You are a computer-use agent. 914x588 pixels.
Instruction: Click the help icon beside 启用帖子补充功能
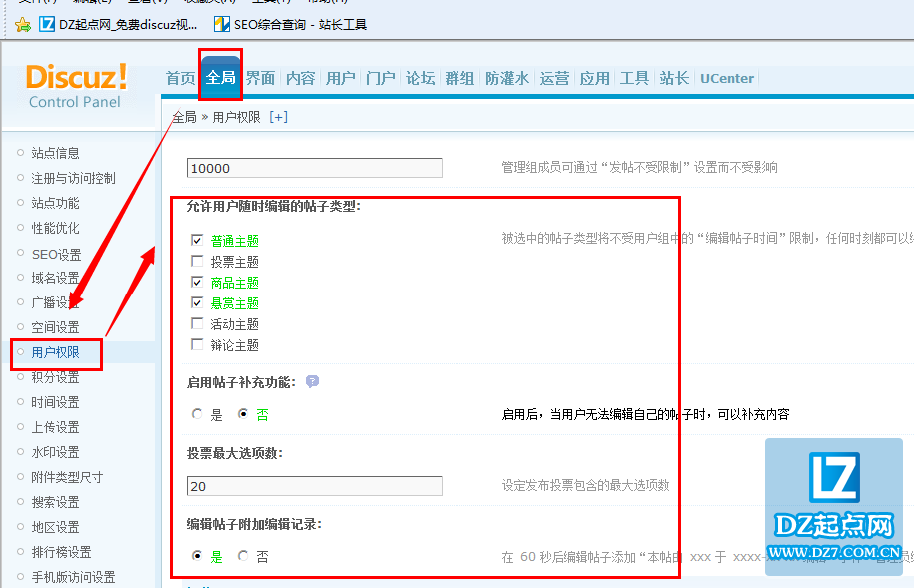pos(312,382)
